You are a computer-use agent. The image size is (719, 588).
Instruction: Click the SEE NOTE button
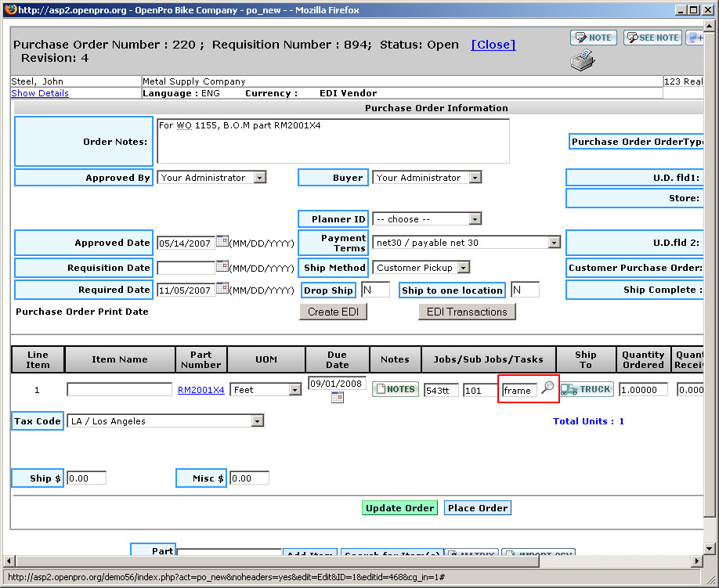[x=652, y=38]
